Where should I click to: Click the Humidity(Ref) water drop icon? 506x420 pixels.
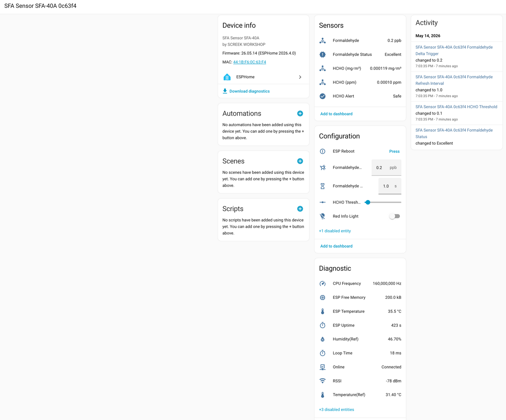click(323, 339)
